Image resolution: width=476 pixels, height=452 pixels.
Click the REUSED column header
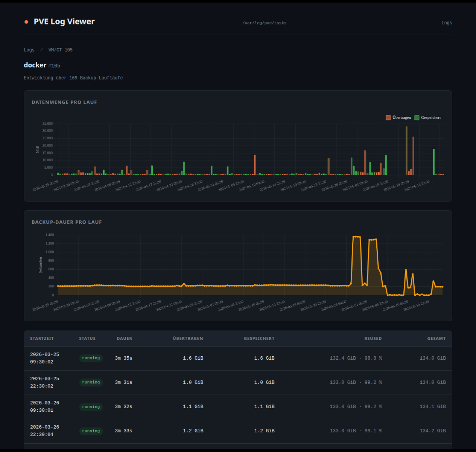click(x=373, y=339)
